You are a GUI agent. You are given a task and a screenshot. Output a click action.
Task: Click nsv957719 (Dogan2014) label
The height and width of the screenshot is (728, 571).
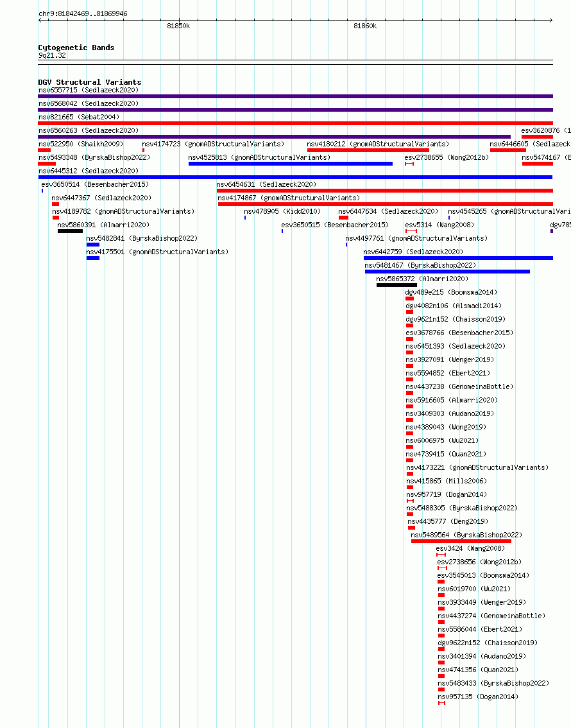point(447,494)
